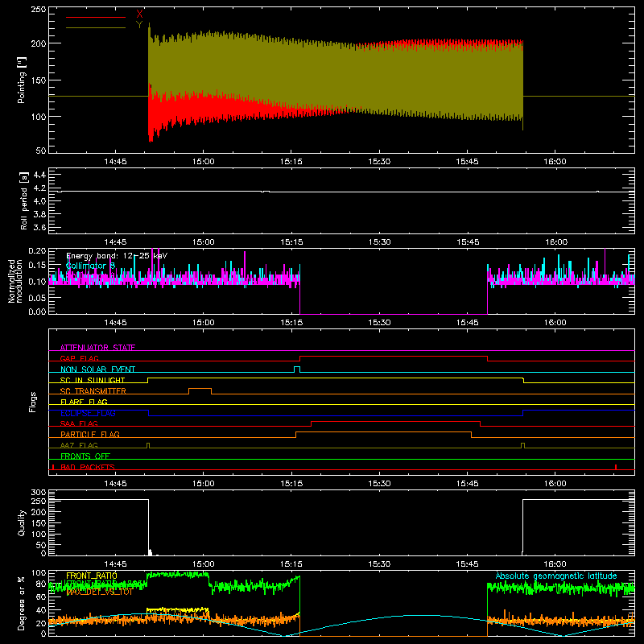Click the 'Energy band: 12-25 keV' annotation
The height and width of the screenshot is (644, 644).
click(117, 256)
